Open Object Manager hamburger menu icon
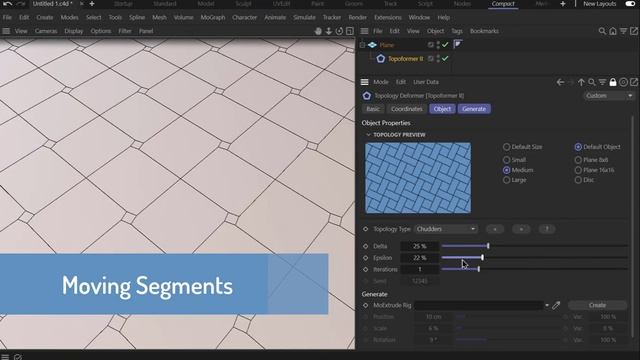 [x=364, y=31]
